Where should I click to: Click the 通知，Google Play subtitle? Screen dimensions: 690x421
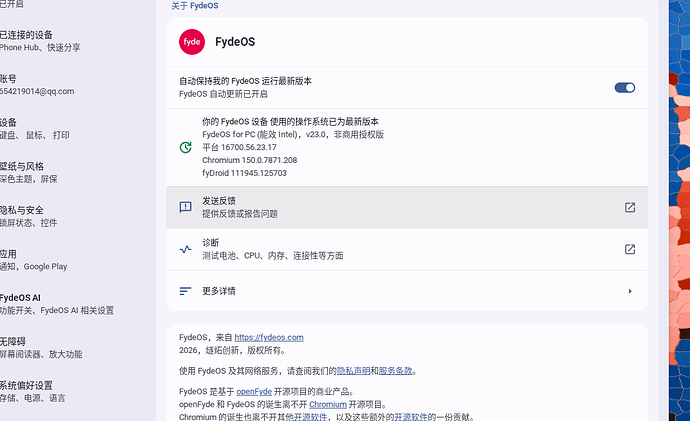click(33, 267)
